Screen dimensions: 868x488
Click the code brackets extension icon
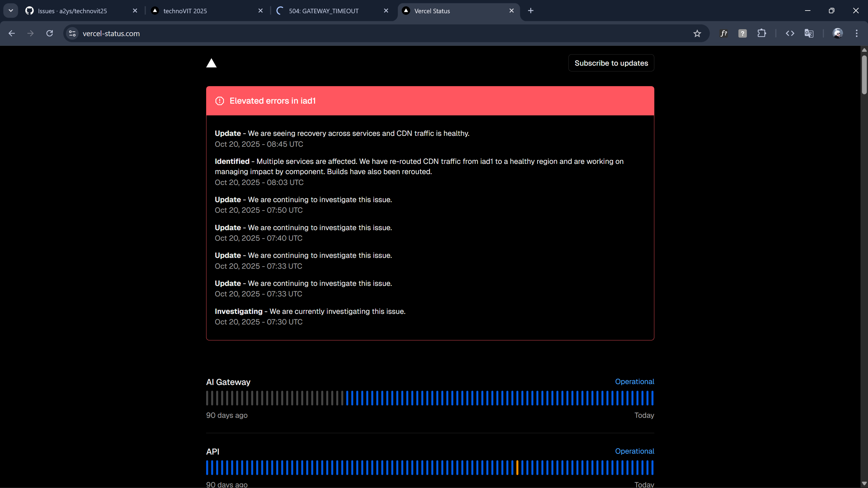[x=790, y=33]
